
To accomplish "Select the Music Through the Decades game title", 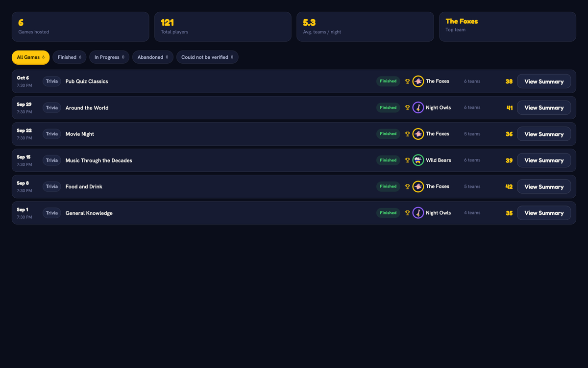I will pos(99,160).
